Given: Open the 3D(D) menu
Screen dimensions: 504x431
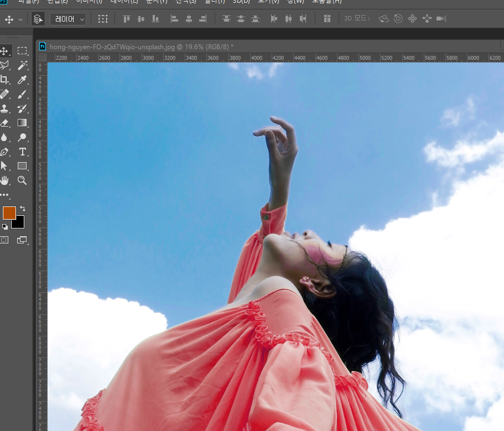Looking at the screenshot, I should tap(241, 2).
